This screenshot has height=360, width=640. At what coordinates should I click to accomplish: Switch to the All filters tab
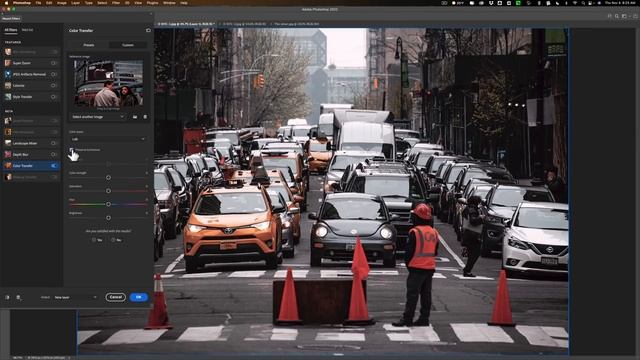(11, 30)
